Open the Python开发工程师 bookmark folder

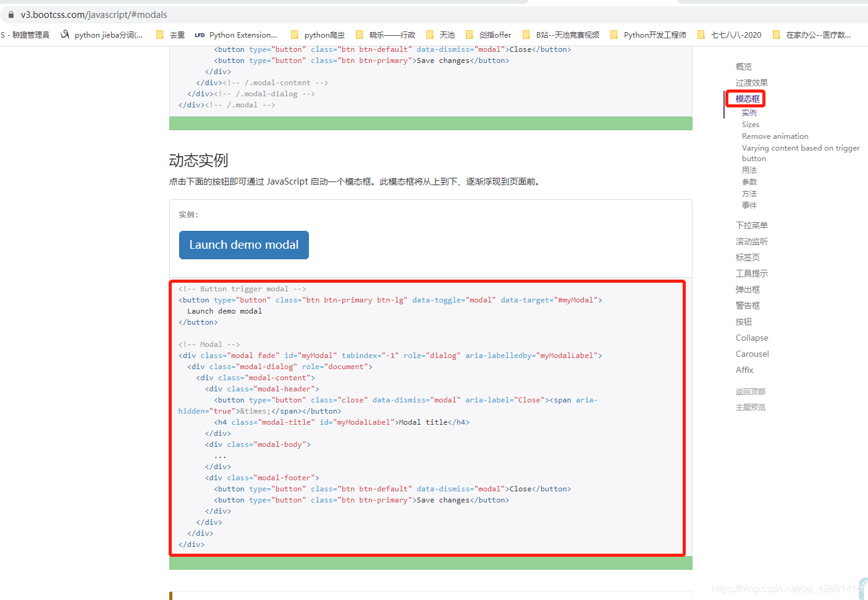tap(648, 35)
